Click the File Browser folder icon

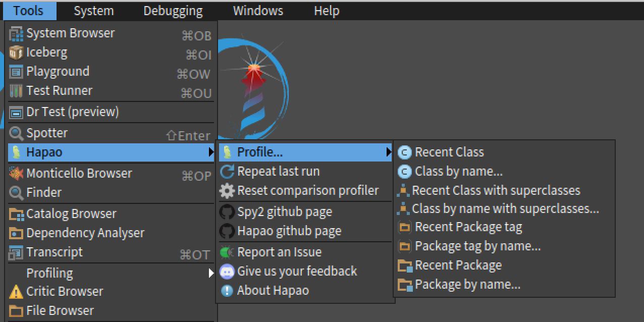(x=17, y=311)
